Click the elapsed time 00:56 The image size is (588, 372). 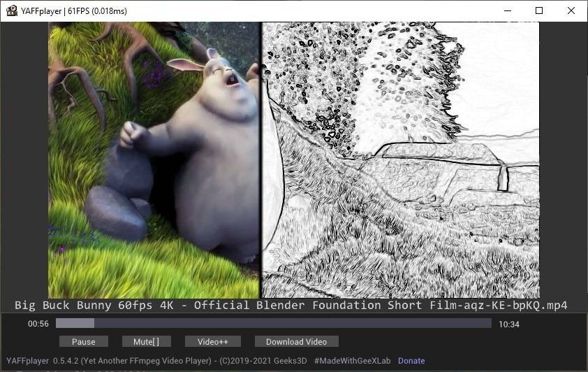(38, 324)
